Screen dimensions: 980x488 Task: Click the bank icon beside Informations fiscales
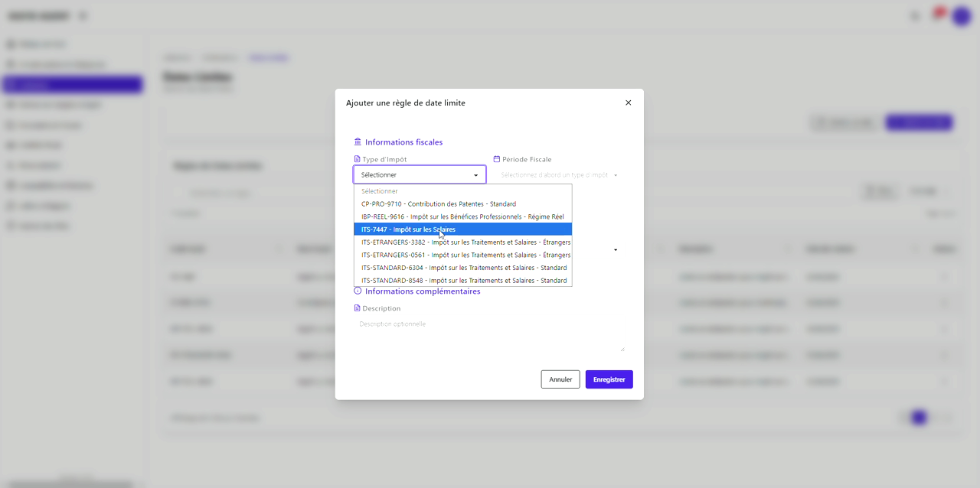pos(358,142)
